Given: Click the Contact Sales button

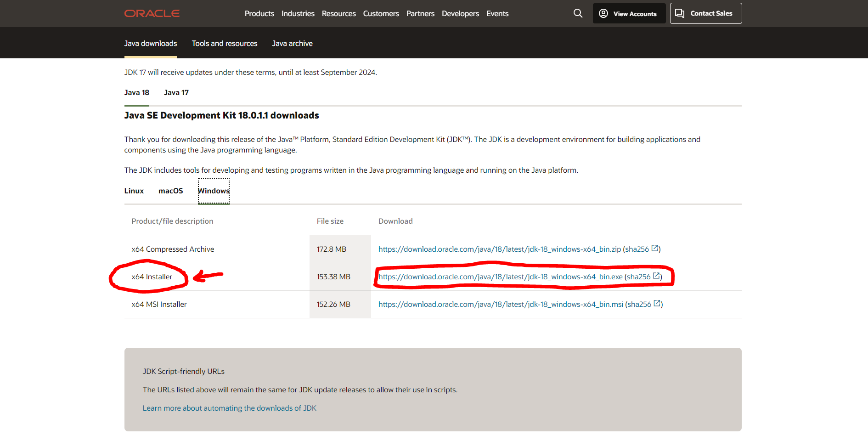Looking at the screenshot, I should [705, 13].
